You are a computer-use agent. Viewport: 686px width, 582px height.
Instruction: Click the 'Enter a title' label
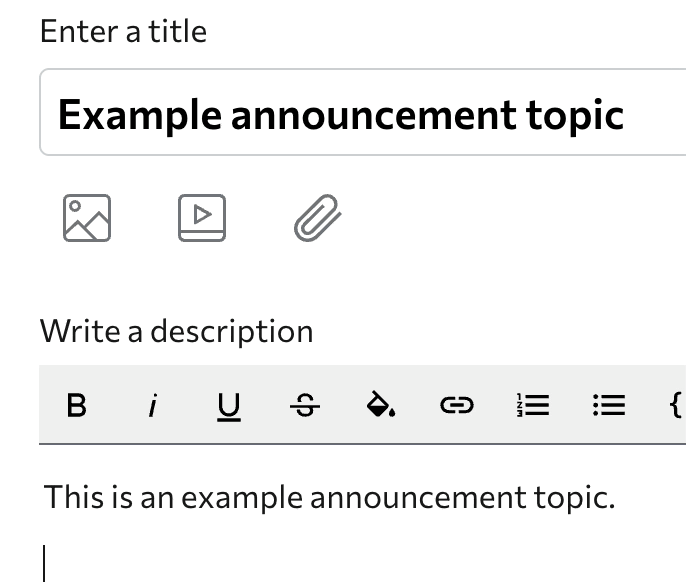coord(123,32)
